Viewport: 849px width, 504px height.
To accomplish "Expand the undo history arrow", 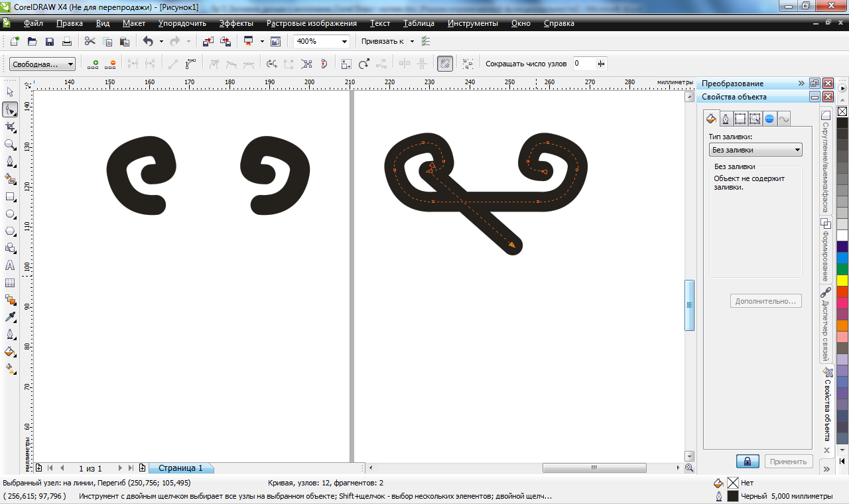I will (x=161, y=41).
